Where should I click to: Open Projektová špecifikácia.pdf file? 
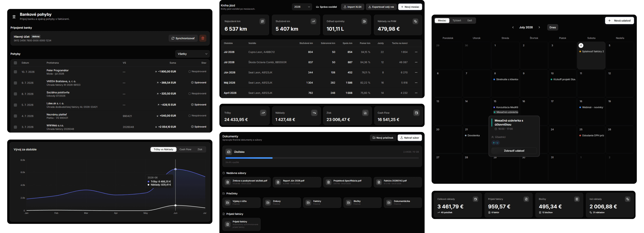click(347, 182)
